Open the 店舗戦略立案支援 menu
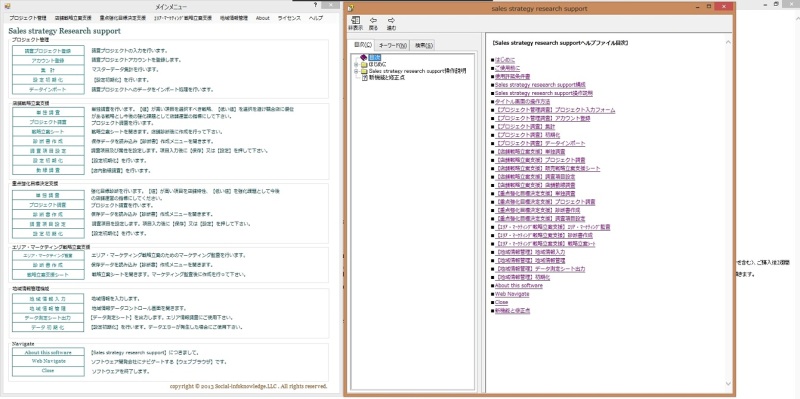Viewport: 800px width, 399px height. pyautogui.click(x=72, y=18)
